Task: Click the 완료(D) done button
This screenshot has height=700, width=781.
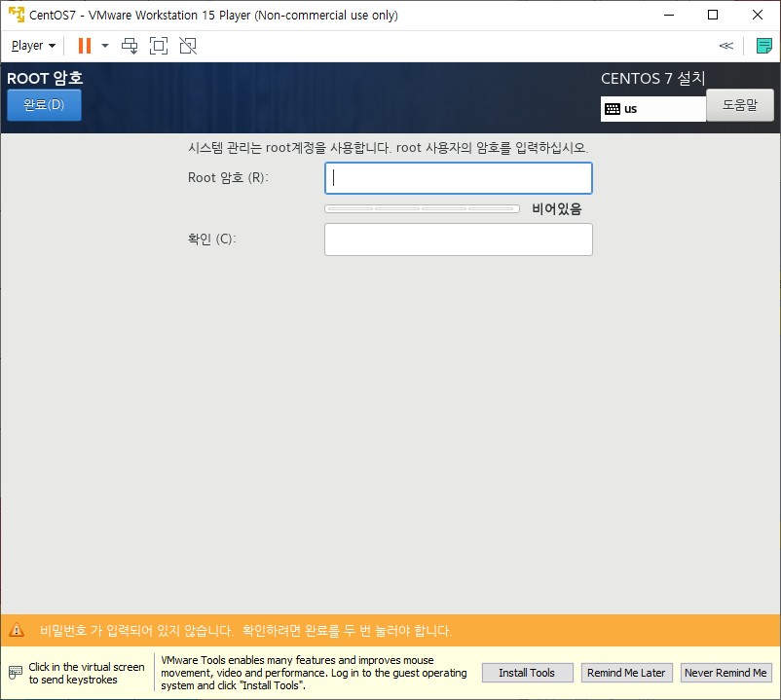Action: (45, 105)
